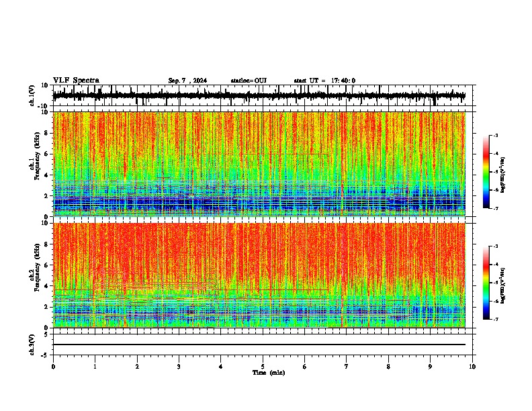Click the ch.1 "Frequency (kHz)" axis label
The width and height of the screenshot is (532, 411).
tap(37, 156)
